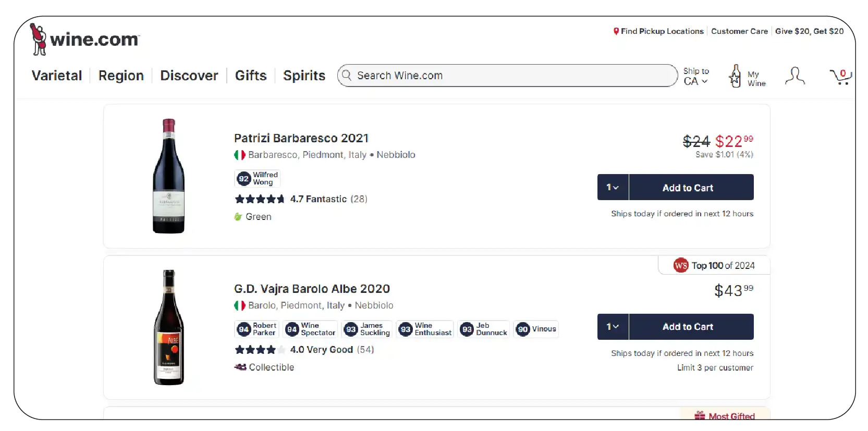The width and height of the screenshot is (868, 431).
Task: Open the shopping cart icon
Action: 840,77
